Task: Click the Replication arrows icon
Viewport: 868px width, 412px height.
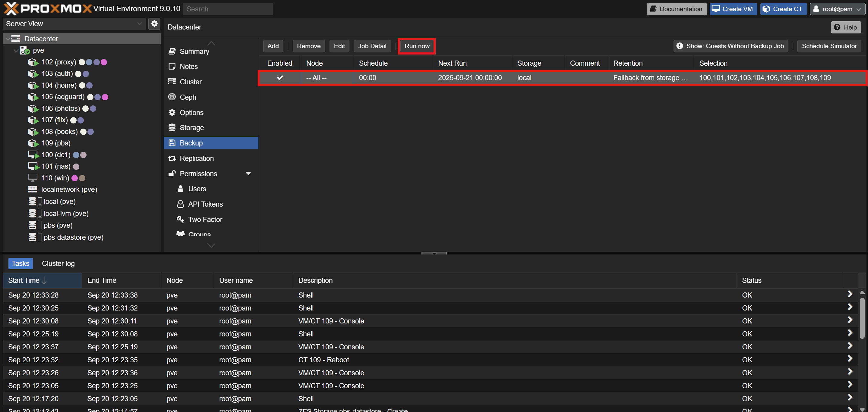Action: tap(172, 158)
